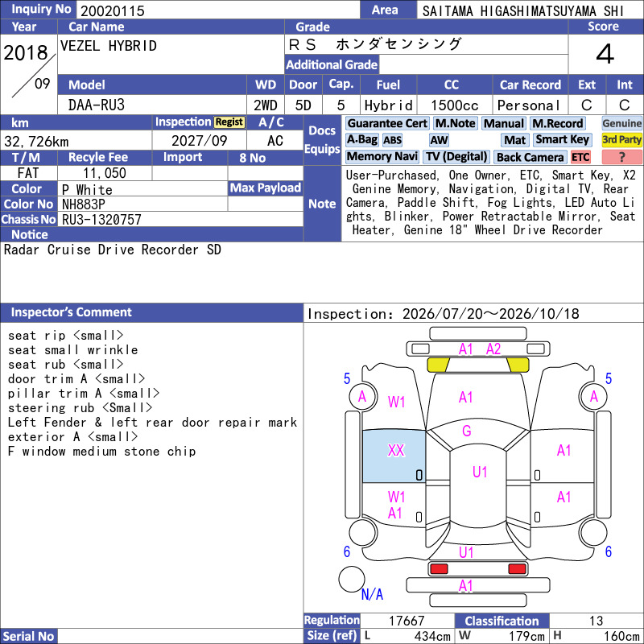
Task: Click the mileage value 32,726km
Action: pos(36,142)
